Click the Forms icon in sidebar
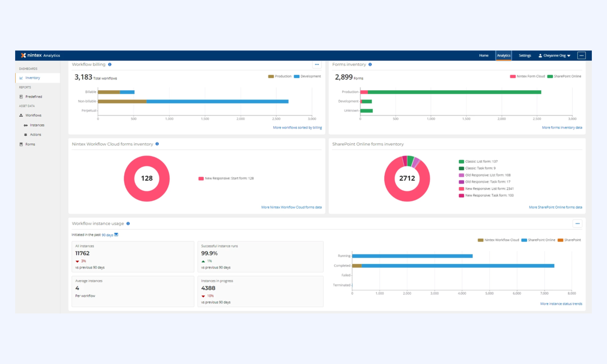The width and height of the screenshot is (607, 364). (x=21, y=144)
